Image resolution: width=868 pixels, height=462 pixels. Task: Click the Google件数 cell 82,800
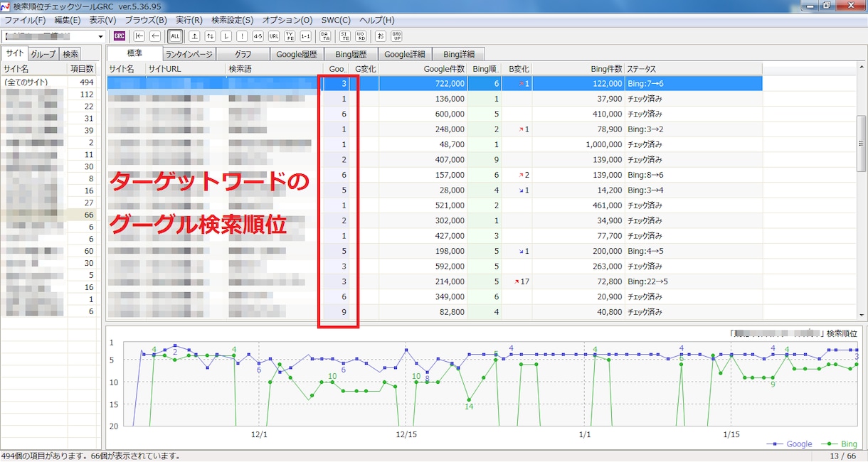[x=423, y=312]
